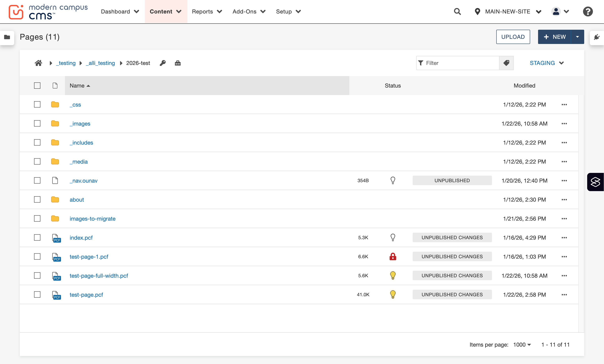Open the help question mark icon
The width and height of the screenshot is (604, 364).
point(588,11)
